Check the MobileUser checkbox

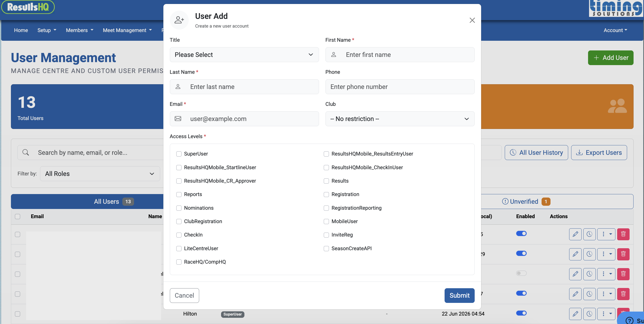click(326, 222)
